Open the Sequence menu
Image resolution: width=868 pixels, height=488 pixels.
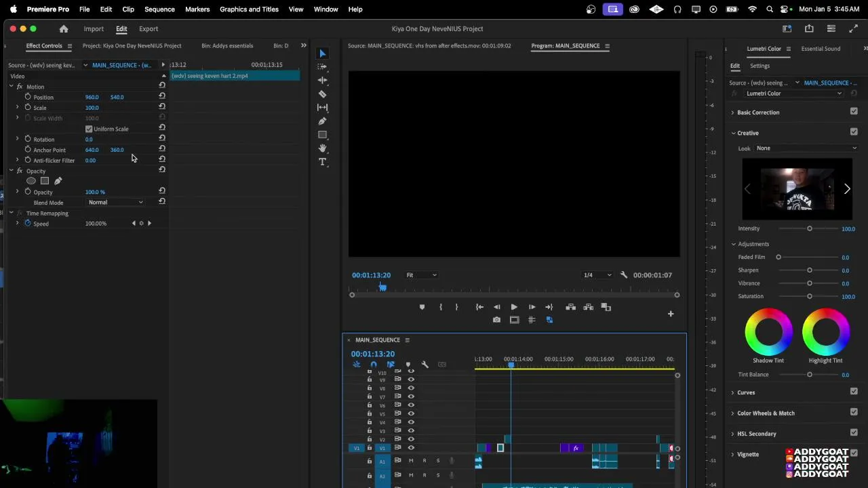159,9
